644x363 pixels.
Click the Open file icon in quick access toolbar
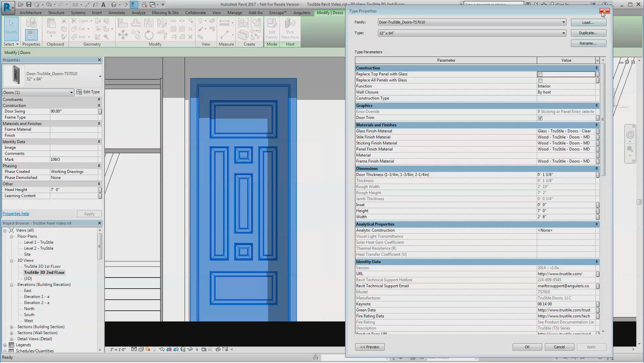(20, 4)
